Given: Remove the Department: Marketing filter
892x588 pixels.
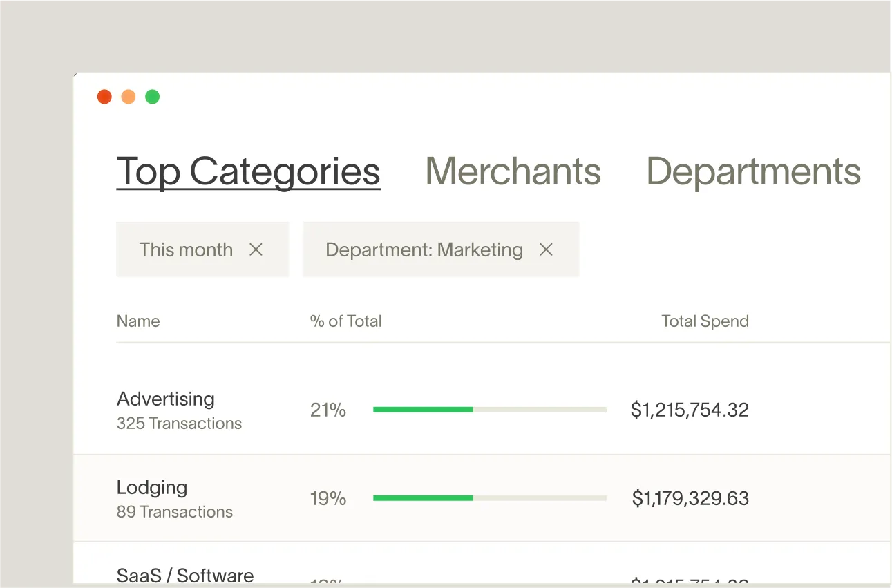Looking at the screenshot, I should 546,249.
